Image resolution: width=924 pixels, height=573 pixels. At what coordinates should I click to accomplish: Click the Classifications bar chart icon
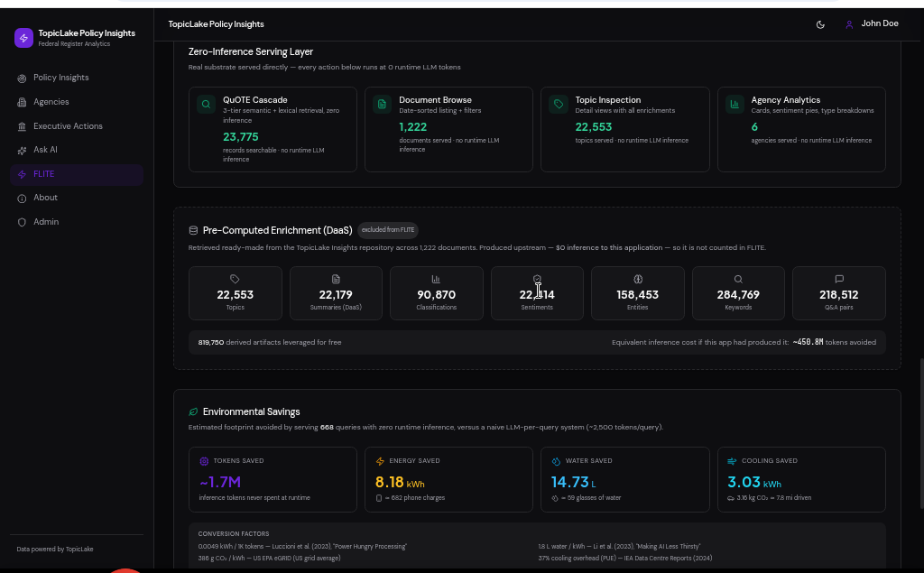(436, 279)
